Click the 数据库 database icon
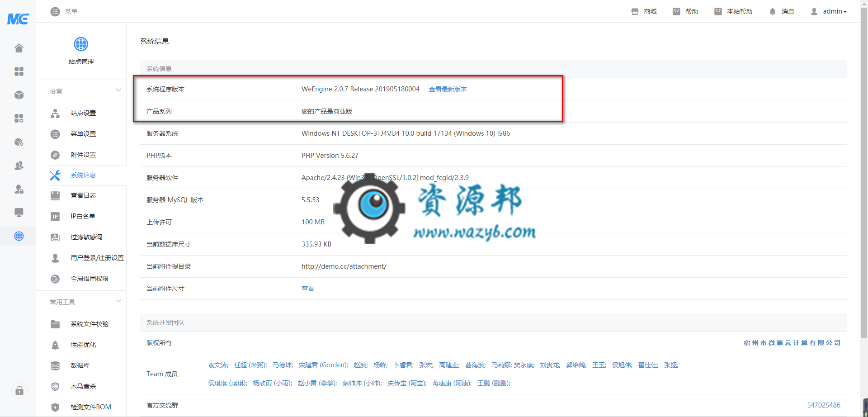 (55, 366)
